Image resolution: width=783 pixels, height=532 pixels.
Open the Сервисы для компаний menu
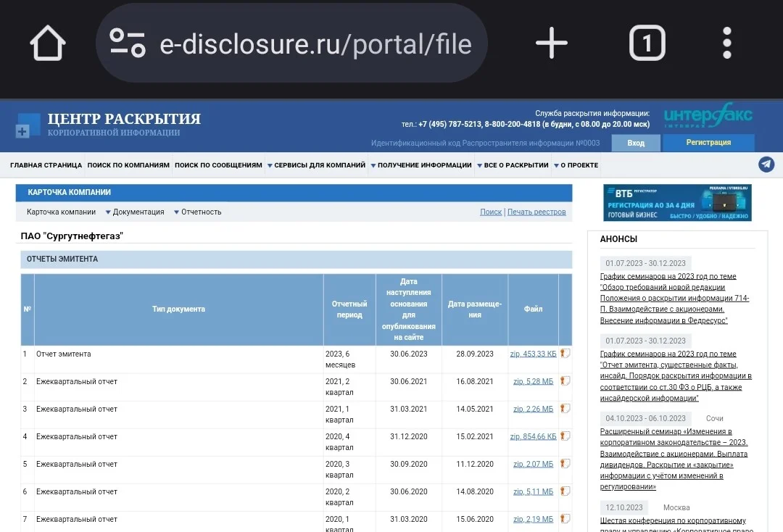[317, 165]
